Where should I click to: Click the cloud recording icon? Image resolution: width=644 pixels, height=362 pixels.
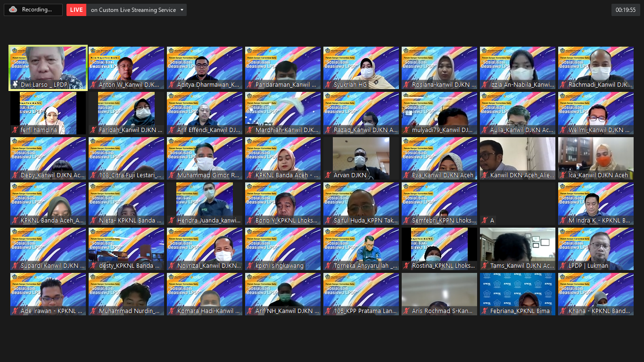(13, 9)
